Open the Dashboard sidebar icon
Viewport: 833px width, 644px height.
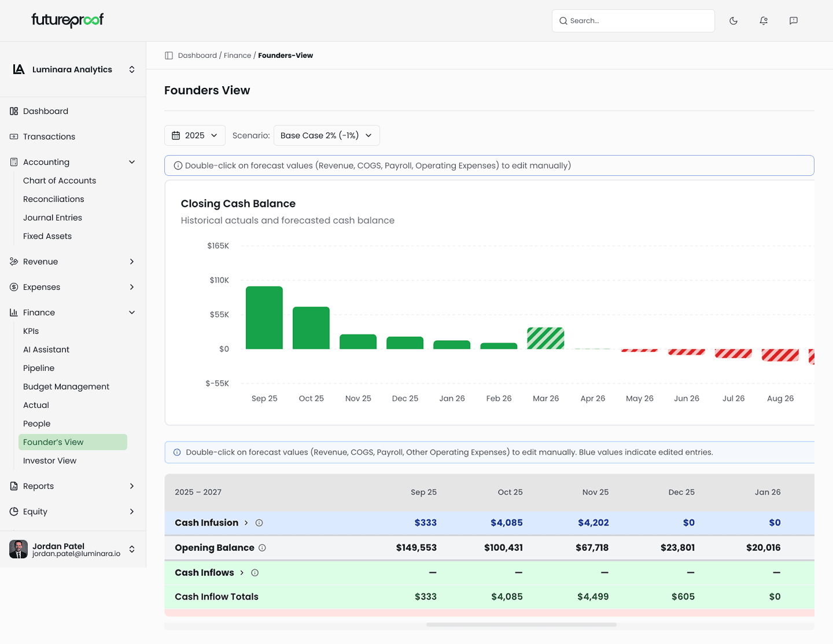coord(13,111)
